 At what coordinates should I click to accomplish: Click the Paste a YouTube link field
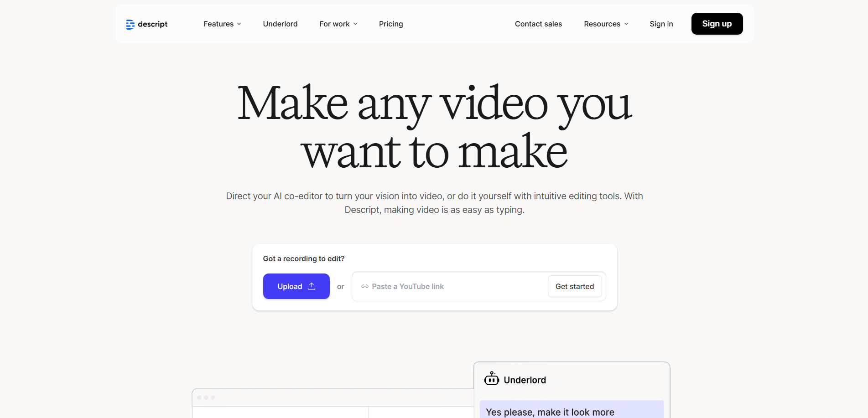pyautogui.click(x=479, y=286)
